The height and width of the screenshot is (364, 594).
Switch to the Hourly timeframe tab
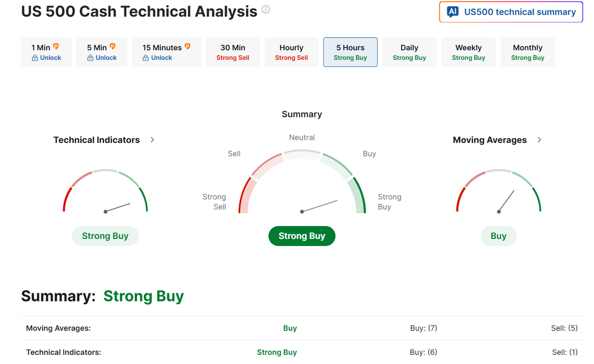292,52
